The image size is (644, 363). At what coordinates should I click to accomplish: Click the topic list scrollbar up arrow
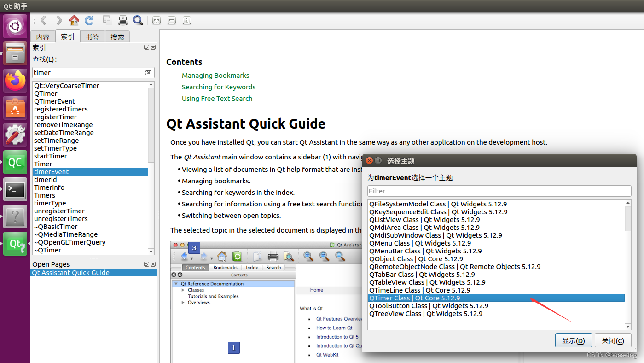point(628,203)
